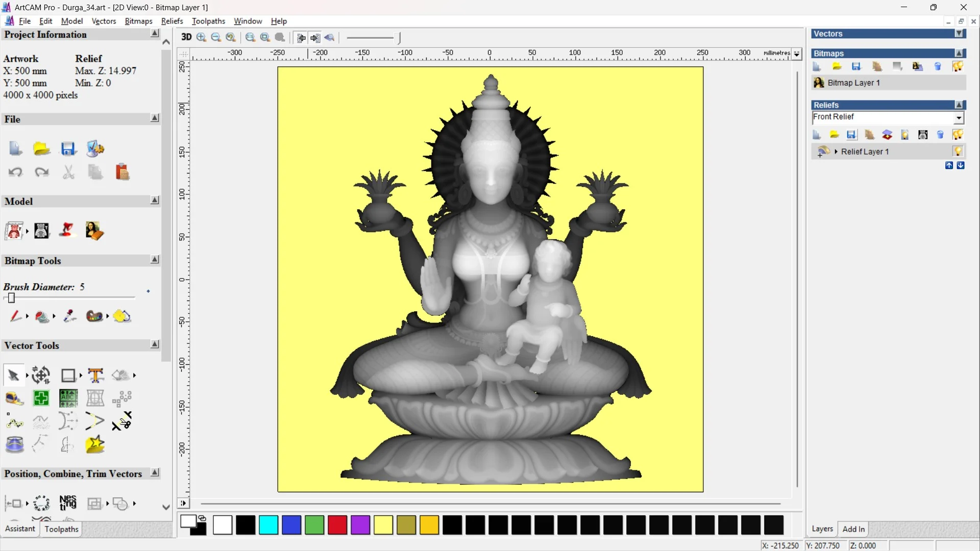Toggle all relief layers visibility bulb
Viewport: 980px width, 551px height.
pos(958,135)
